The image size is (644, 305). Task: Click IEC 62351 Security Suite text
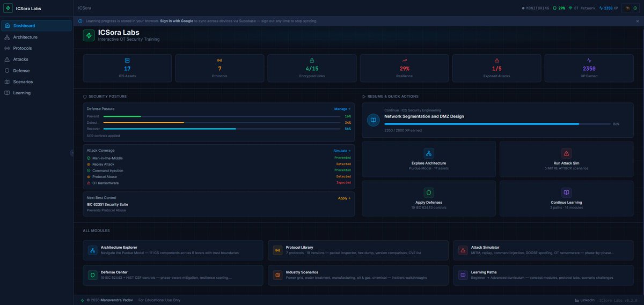107,204
